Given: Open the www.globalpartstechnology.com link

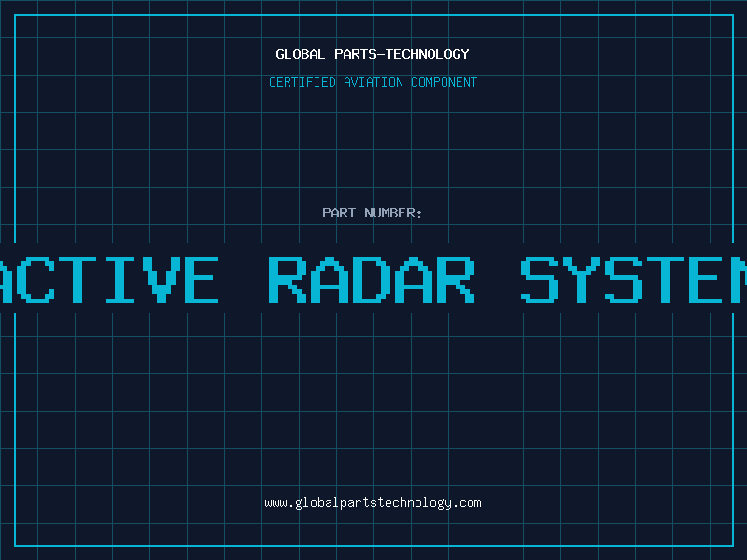Looking at the screenshot, I should point(373,503).
